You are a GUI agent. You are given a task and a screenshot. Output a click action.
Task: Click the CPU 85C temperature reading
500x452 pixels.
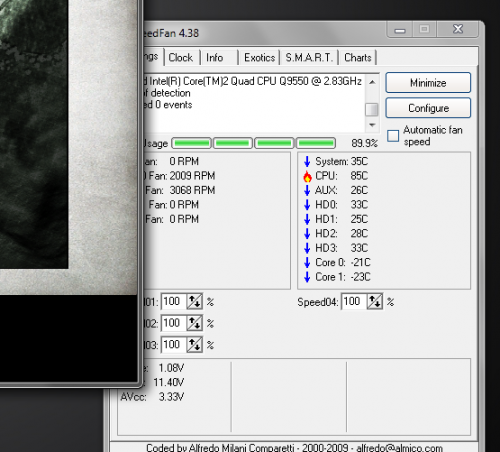(359, 176)
